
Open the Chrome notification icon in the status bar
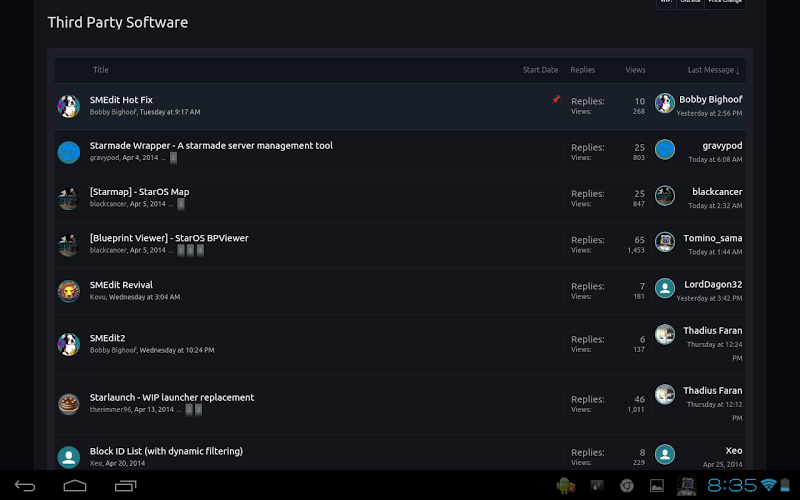[627, 486]
